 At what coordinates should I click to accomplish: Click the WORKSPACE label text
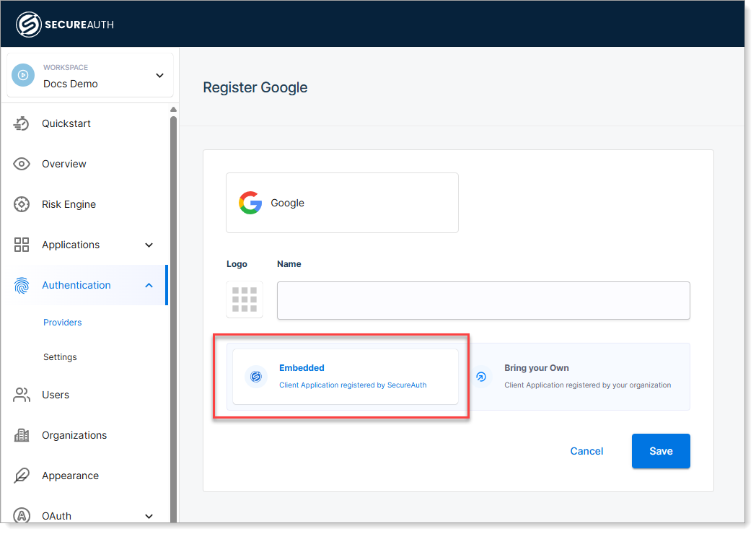click(x=66, y=68)
